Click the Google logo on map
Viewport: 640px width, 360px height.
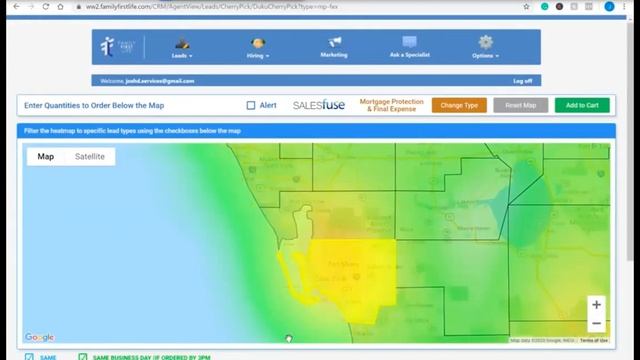pyautogui.click(x=40, y=337)
